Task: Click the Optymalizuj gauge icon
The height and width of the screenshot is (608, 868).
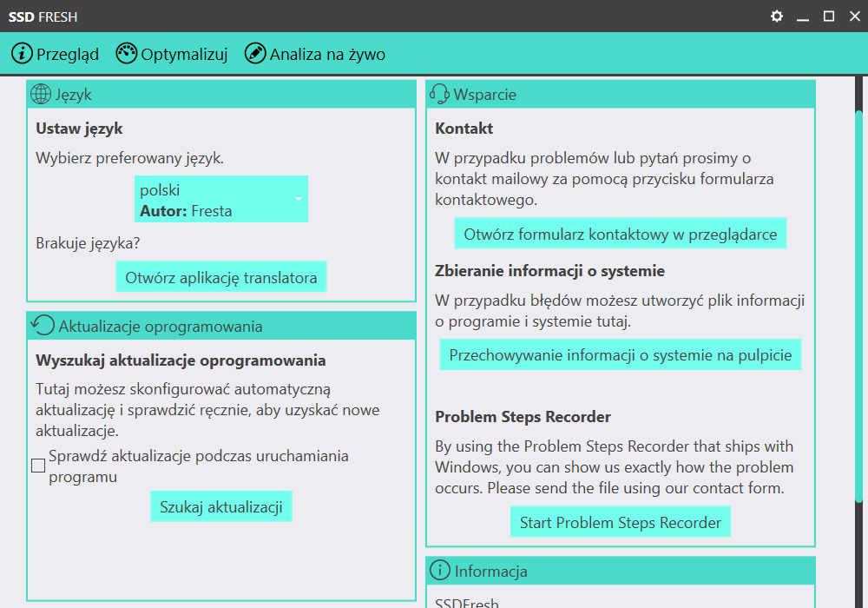Action: [x=126, y=54]
